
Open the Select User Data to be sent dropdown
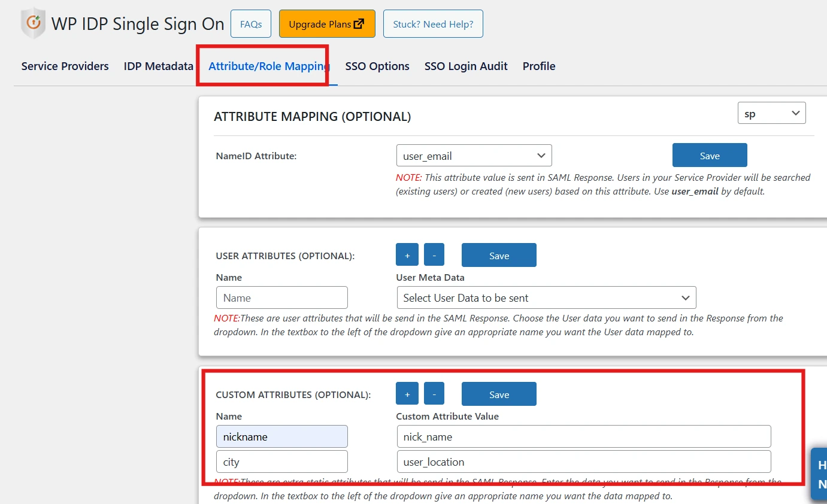coord(546,297)
